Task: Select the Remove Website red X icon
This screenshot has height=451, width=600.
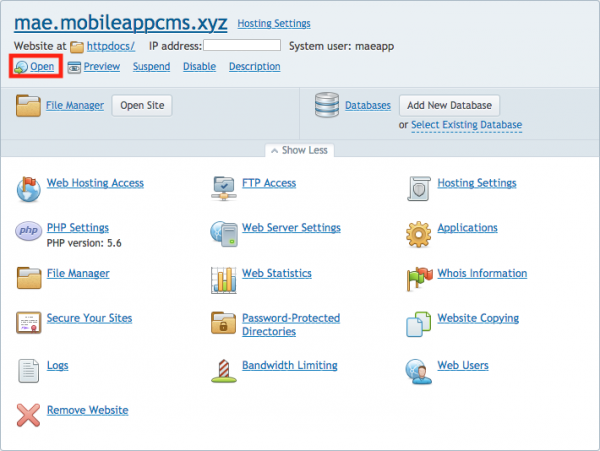Action: [29, 415]
